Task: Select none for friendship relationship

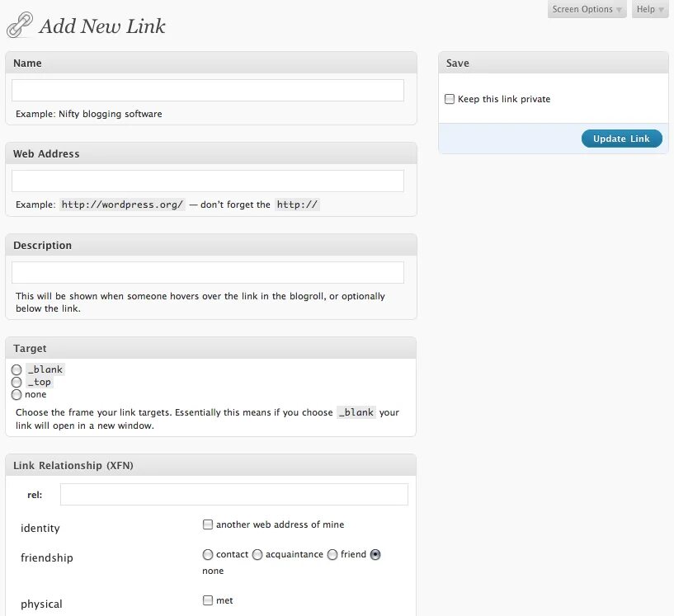Action: (375, 554)
